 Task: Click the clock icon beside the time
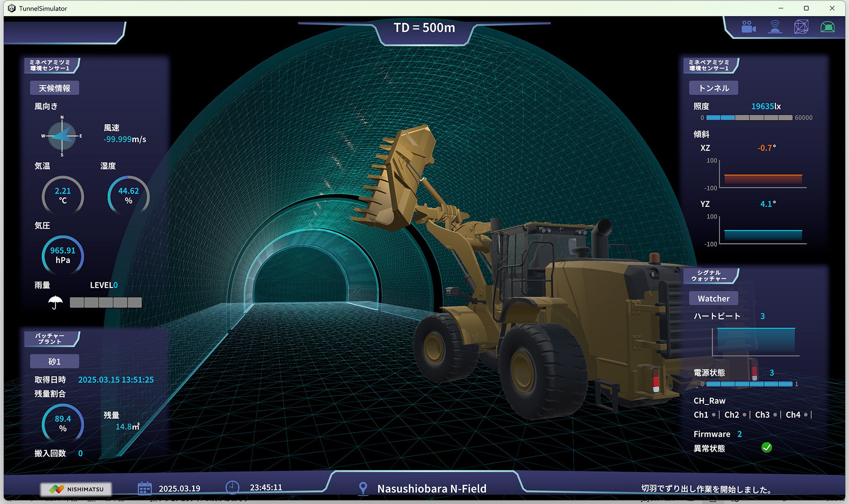232,488
